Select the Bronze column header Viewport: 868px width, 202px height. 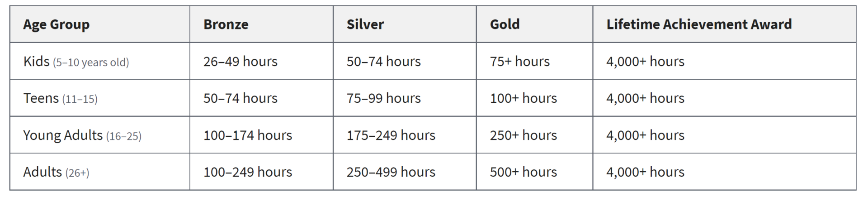(261, 24)
